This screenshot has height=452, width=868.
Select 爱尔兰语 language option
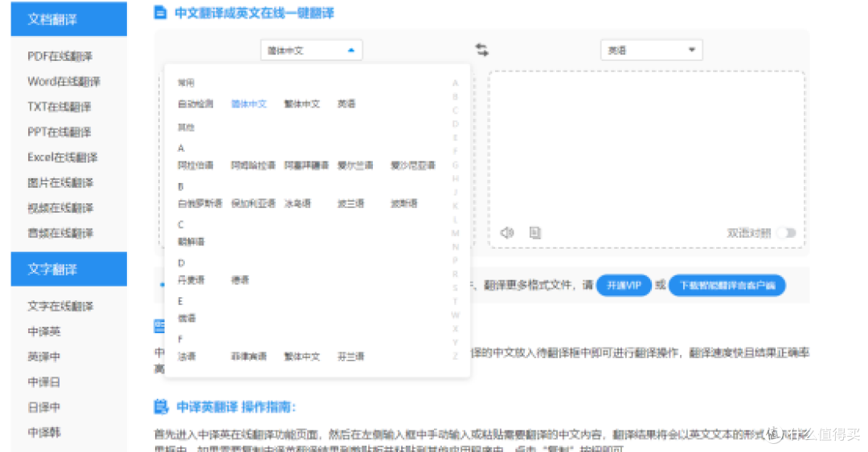tap(355, 165)
